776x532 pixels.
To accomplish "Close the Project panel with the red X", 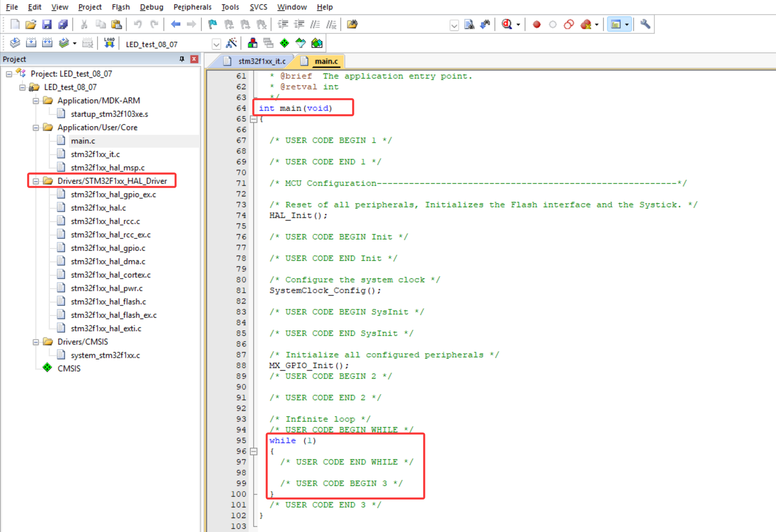I will pyautogui.click(x=194, y=59).
